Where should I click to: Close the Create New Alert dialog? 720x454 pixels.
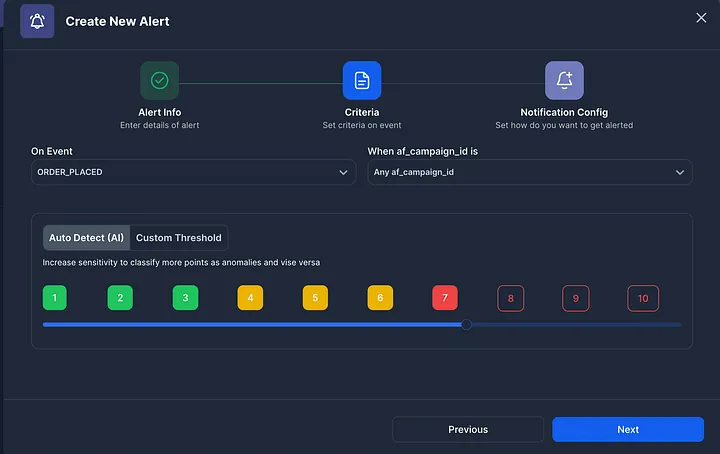pos(701,18)
